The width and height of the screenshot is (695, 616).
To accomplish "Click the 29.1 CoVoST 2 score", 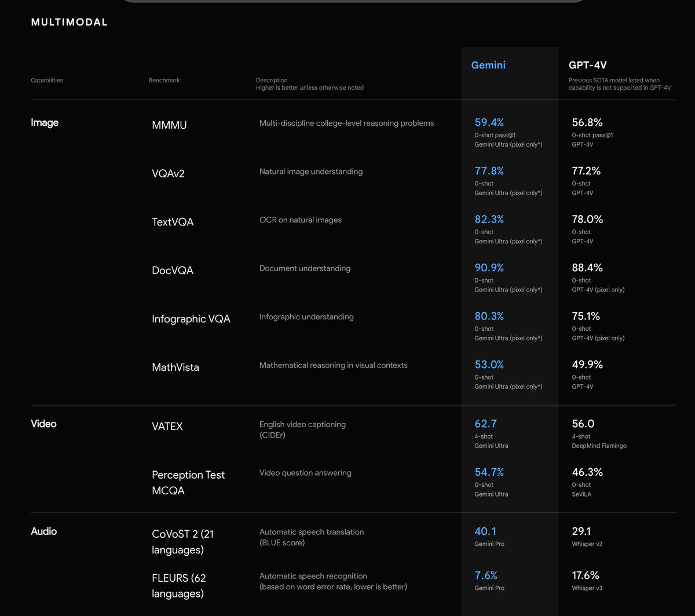I will click(x=582, y=531).
